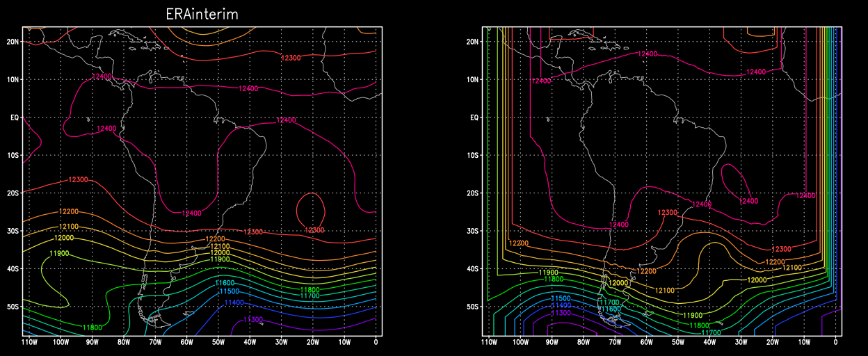Select the 10S latitude label of the ERAinterim plot
The height and width of the screenshot is (356, 868).
coord(11,155)
